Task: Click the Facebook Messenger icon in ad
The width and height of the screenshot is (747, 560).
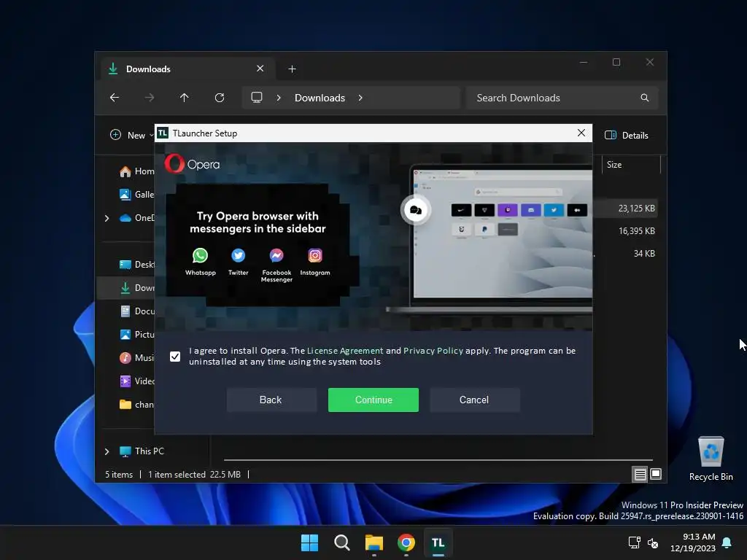Action: [276, 256]
